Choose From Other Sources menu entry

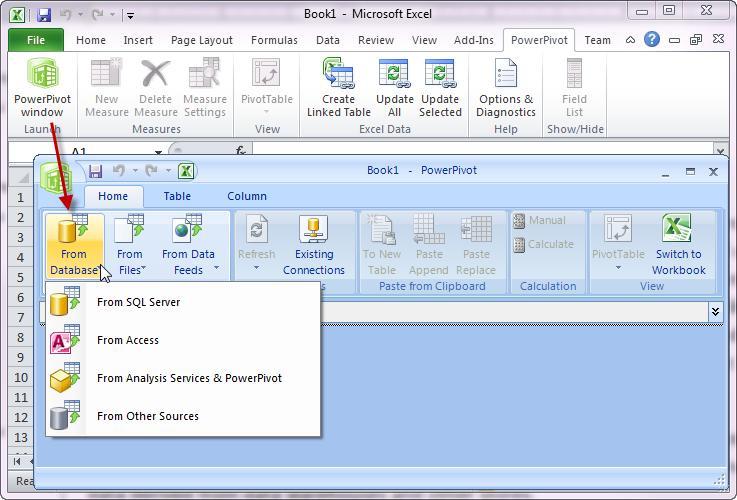click(183, 416)
